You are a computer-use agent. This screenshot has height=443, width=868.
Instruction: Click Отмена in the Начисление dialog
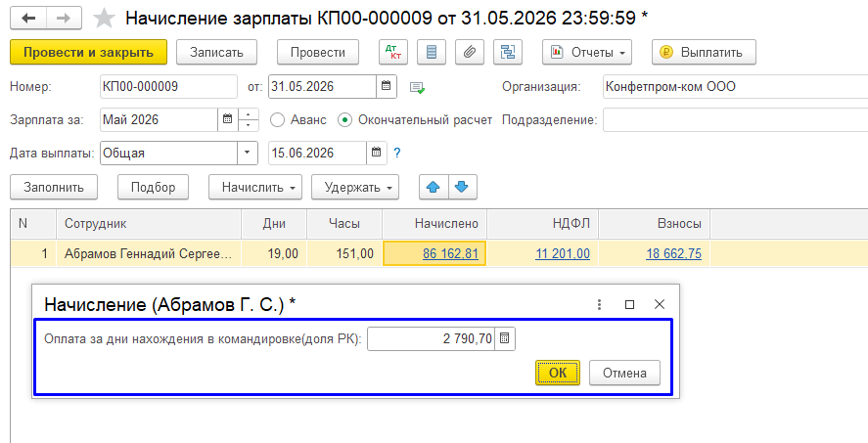point(624,373)
